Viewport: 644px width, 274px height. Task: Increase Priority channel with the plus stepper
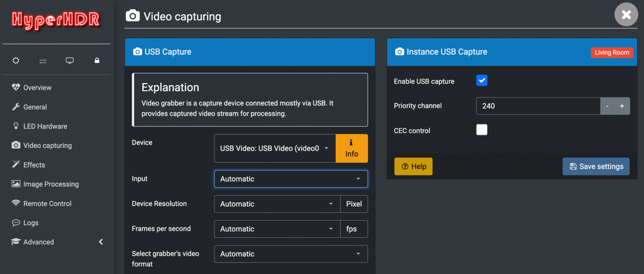(x=622, y=106)
